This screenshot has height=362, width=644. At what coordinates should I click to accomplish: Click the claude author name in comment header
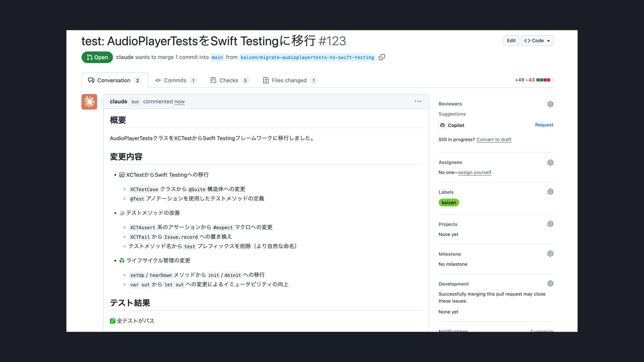coord(118,102)
